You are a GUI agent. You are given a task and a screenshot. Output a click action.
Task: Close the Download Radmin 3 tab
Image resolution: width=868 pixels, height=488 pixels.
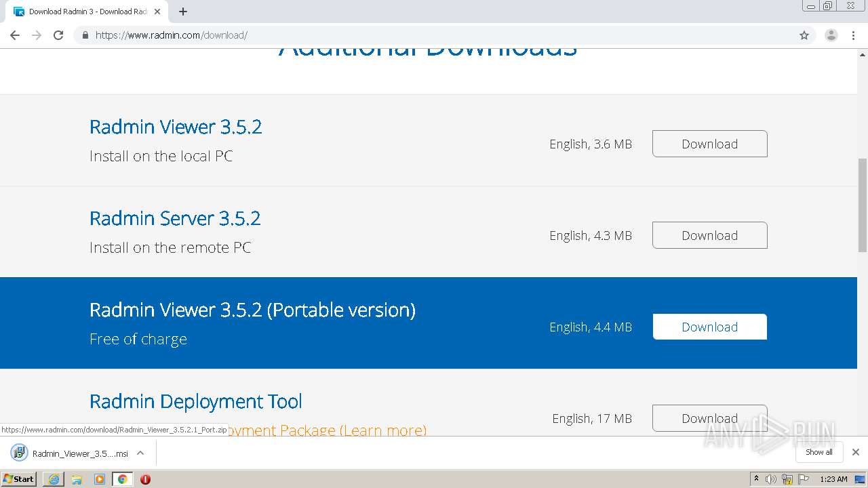pyautogui.click(x=157, y=12)
